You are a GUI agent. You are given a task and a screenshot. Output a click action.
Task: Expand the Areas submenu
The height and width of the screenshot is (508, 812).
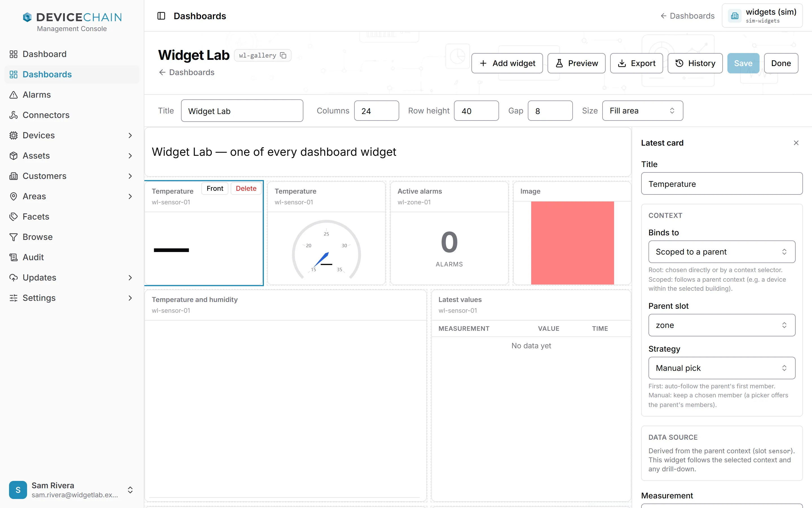point(130,196)
